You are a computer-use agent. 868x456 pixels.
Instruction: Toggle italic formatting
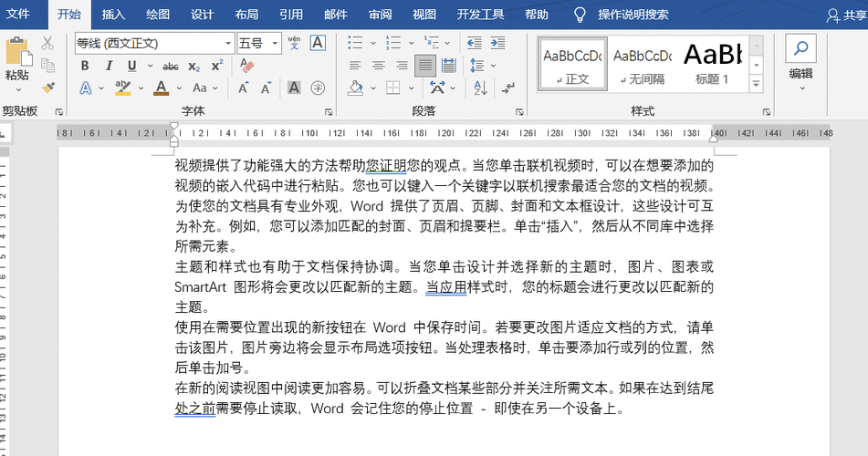[x=109, y=66]
